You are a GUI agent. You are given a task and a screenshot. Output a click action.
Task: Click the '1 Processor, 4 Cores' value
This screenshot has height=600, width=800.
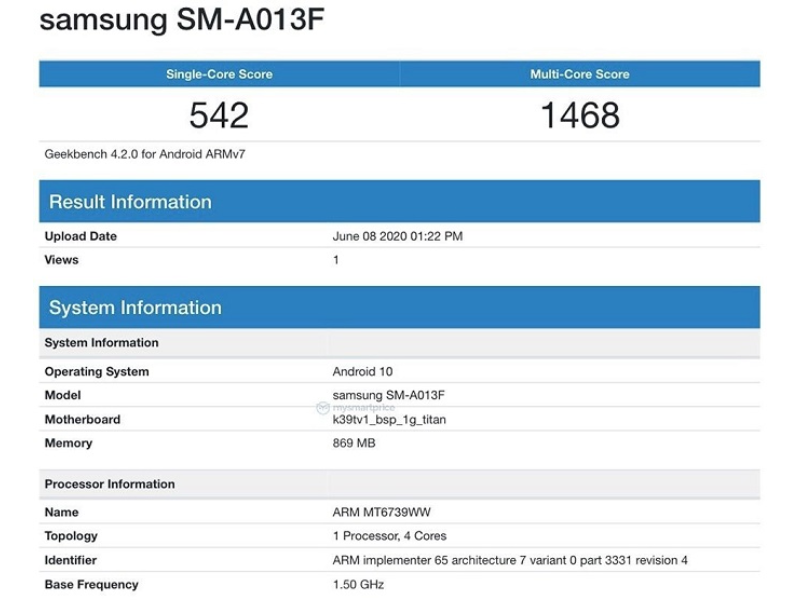[390, 536]
